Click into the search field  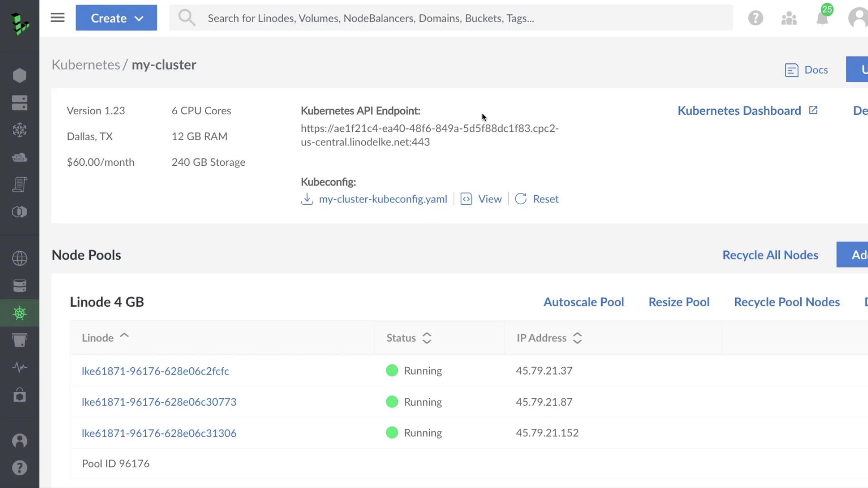pos(450,18)
